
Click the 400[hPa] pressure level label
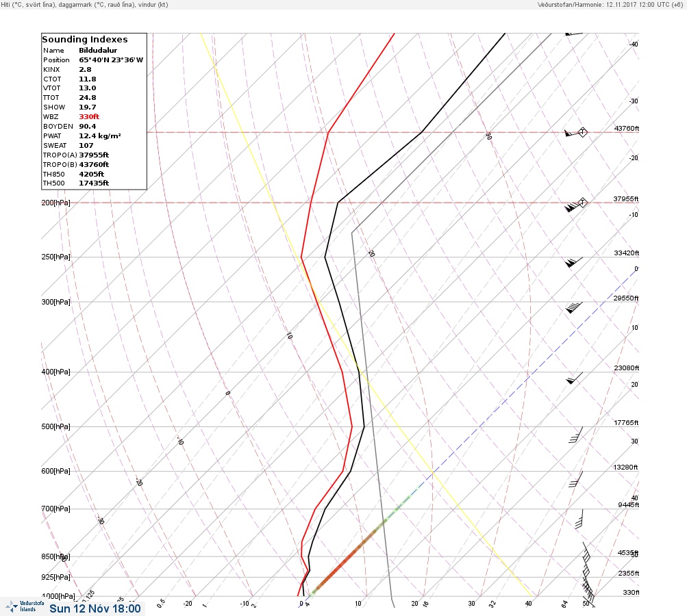(55, 372)
